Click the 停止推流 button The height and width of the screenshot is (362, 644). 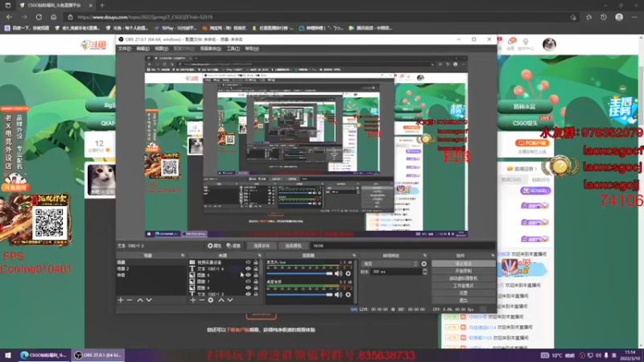click(x=464, y=264)
